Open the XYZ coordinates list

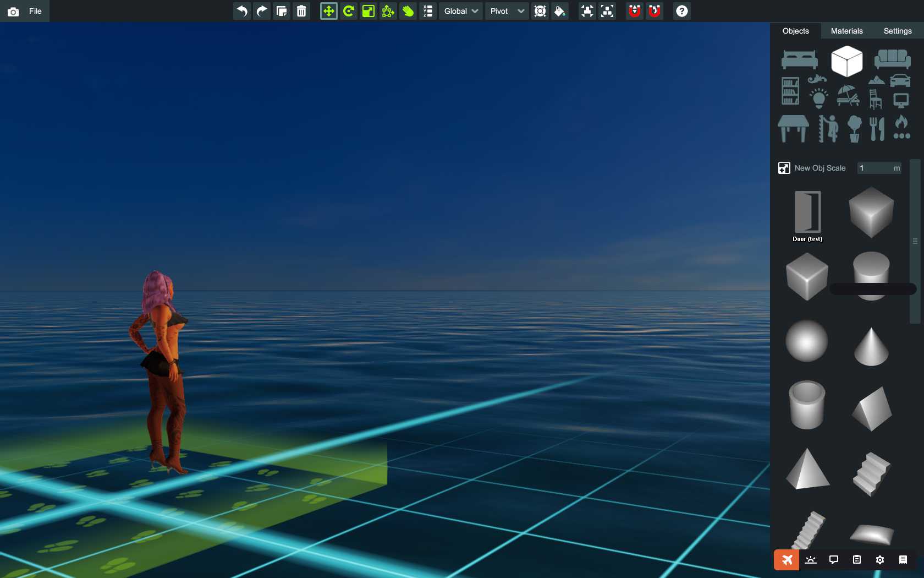coord(428,11)
